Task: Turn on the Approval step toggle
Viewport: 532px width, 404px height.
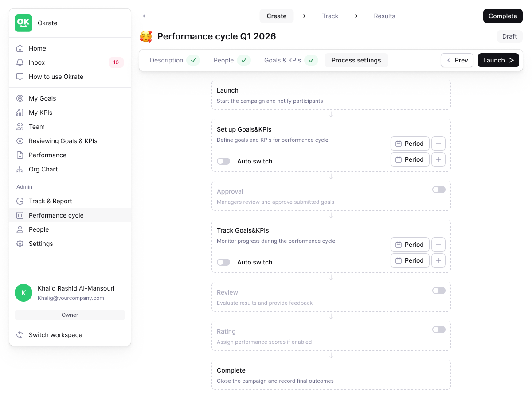Action: click(x=439, y=190)
